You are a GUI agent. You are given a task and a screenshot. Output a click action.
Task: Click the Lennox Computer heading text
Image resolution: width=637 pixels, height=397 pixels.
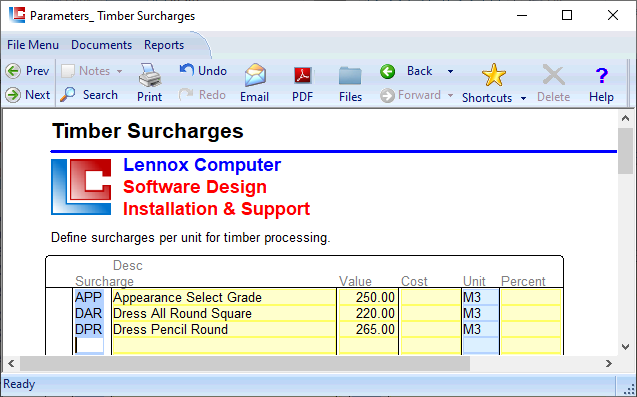coord(202,165)
